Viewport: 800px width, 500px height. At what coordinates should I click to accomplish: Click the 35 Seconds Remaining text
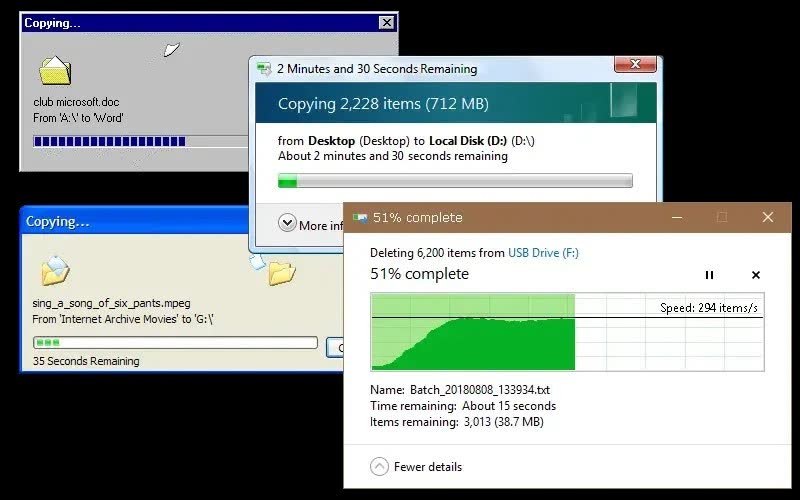tap(86, 361)
